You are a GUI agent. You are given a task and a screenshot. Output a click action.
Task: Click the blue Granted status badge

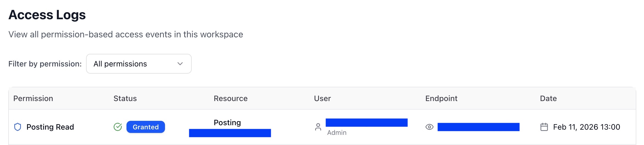145,127
